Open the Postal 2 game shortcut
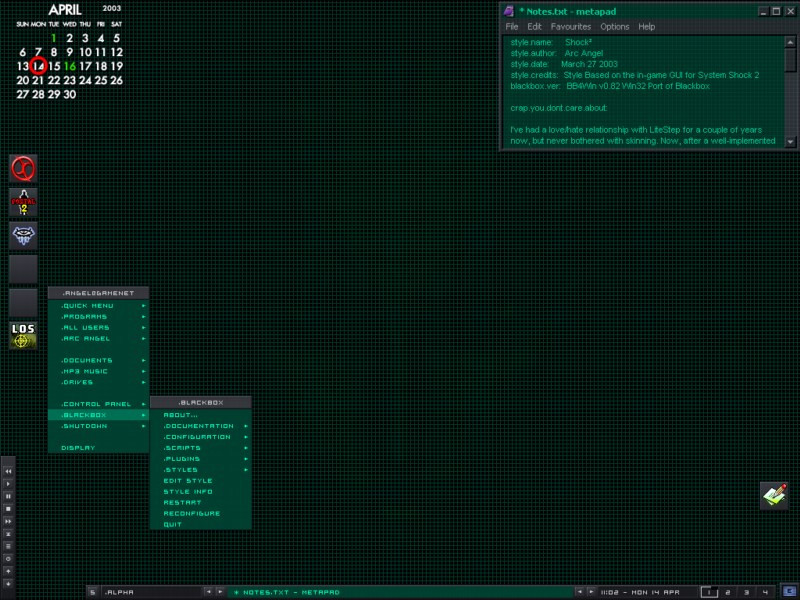The width and height of the screenshot is (800, 600). pos(23,202)
